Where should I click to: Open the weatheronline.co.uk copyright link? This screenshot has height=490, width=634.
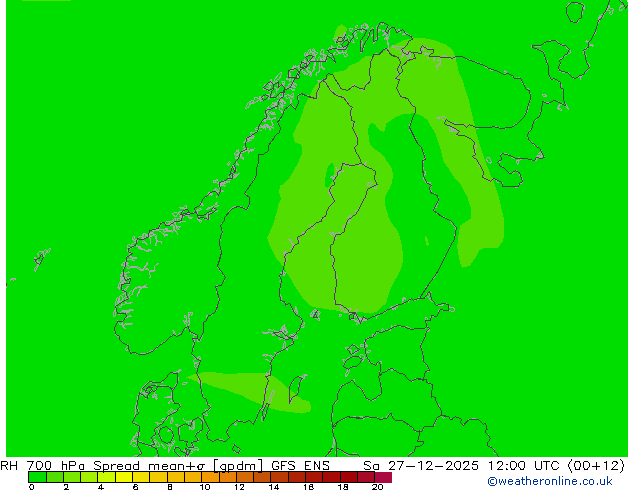click(x=549, y=481)
